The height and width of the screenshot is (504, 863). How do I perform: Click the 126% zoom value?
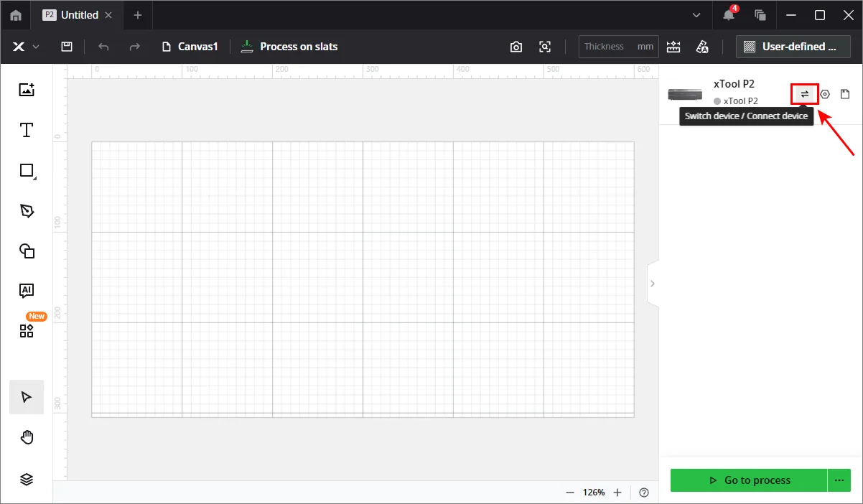pyautogui.click(x=594, y=493)
